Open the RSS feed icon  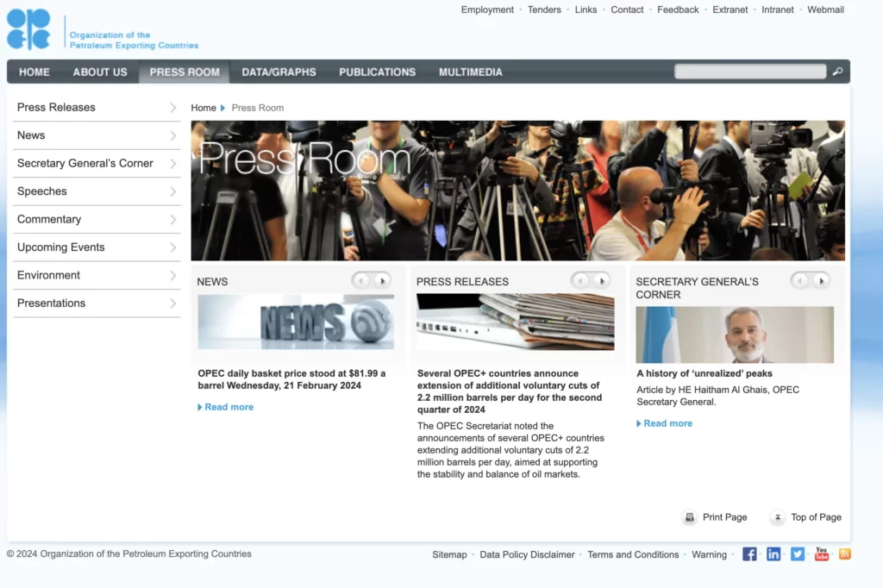[x=845, y=554]
